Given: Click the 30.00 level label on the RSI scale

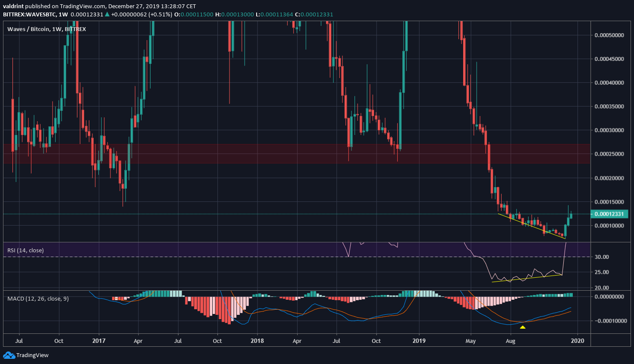Looking at the screenshot, I should click(x=602, y=256).
